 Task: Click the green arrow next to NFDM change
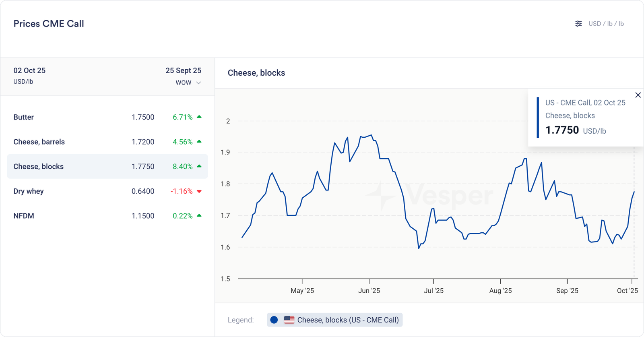tap(199, 215)
